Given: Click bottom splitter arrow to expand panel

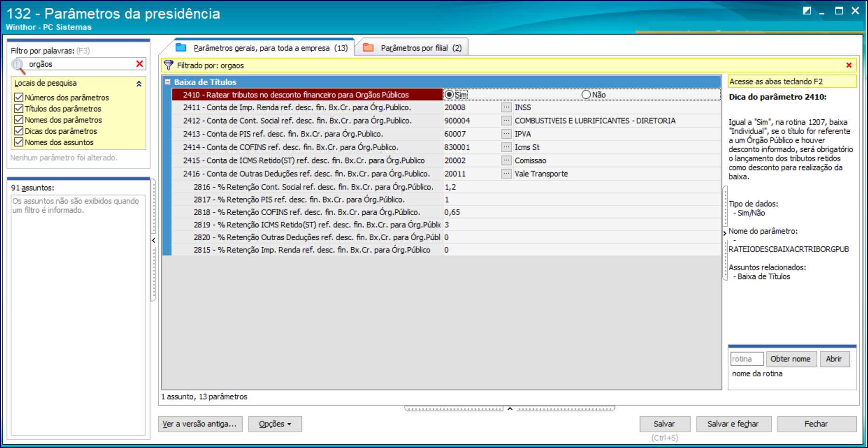Looking at the screenshot, I should click(x=510, y=408).
